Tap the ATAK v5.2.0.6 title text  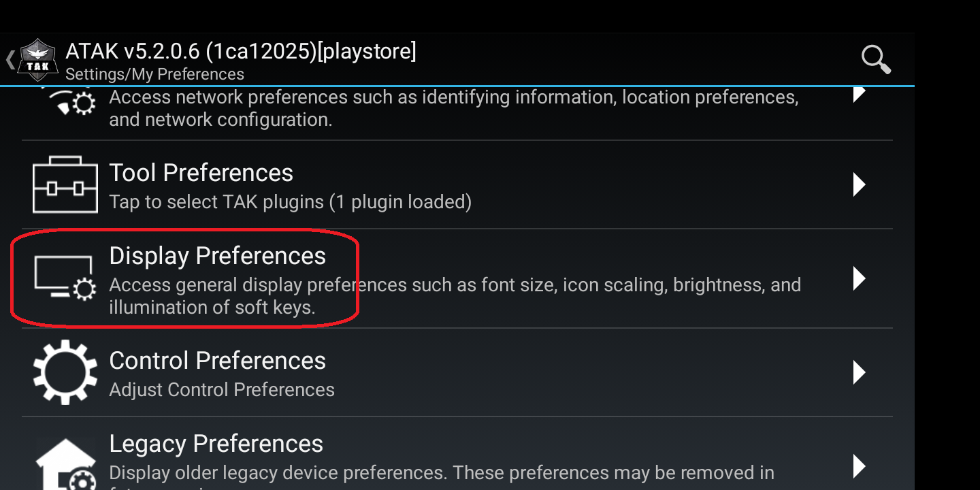tap(241, 51)
